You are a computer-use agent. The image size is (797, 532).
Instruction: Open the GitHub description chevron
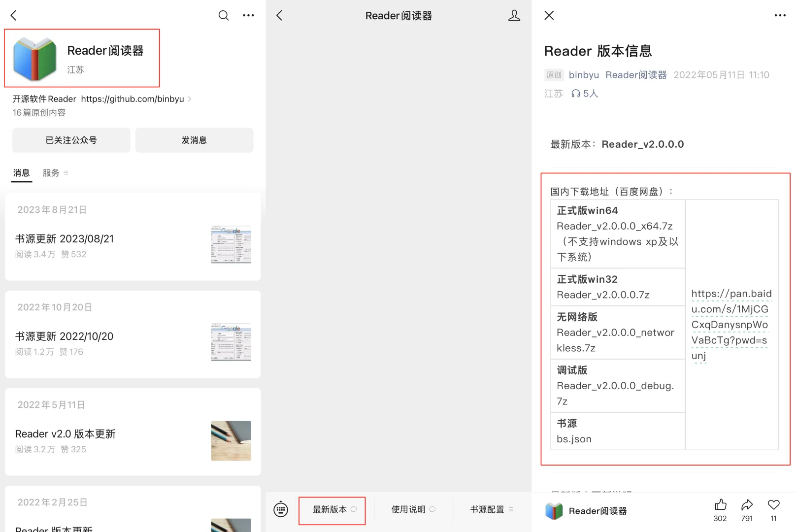[x=190, y=99]
